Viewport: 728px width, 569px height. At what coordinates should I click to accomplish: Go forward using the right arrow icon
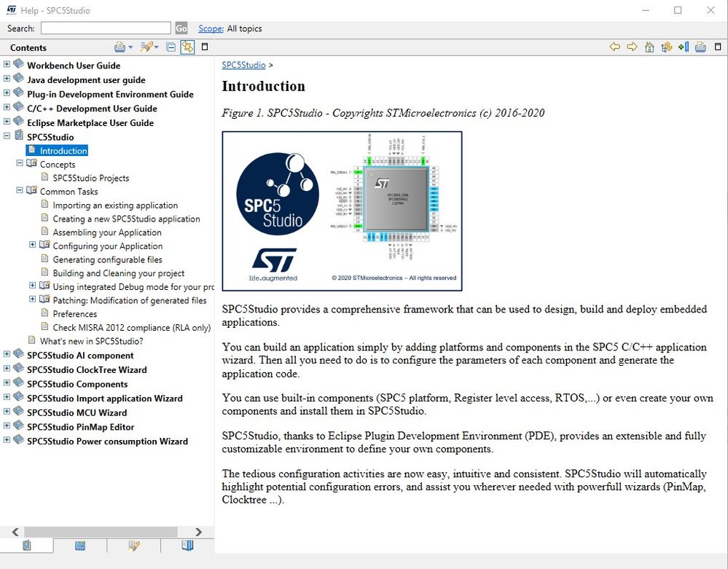tap(632, 47)
